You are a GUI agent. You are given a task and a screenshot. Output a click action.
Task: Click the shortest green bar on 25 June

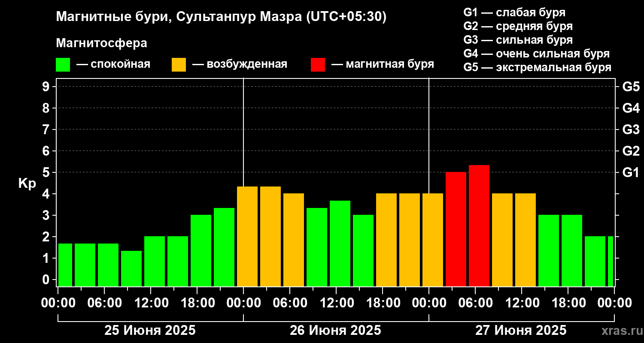[131, 268]
